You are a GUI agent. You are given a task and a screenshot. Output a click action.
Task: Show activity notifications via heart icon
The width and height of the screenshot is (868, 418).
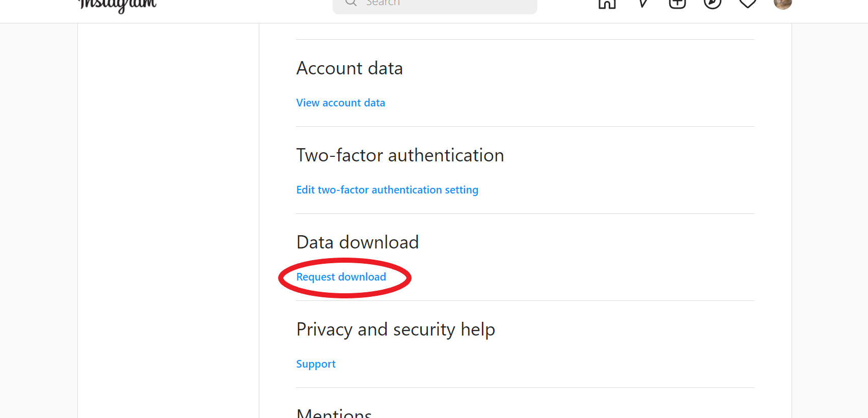[747, 4]
